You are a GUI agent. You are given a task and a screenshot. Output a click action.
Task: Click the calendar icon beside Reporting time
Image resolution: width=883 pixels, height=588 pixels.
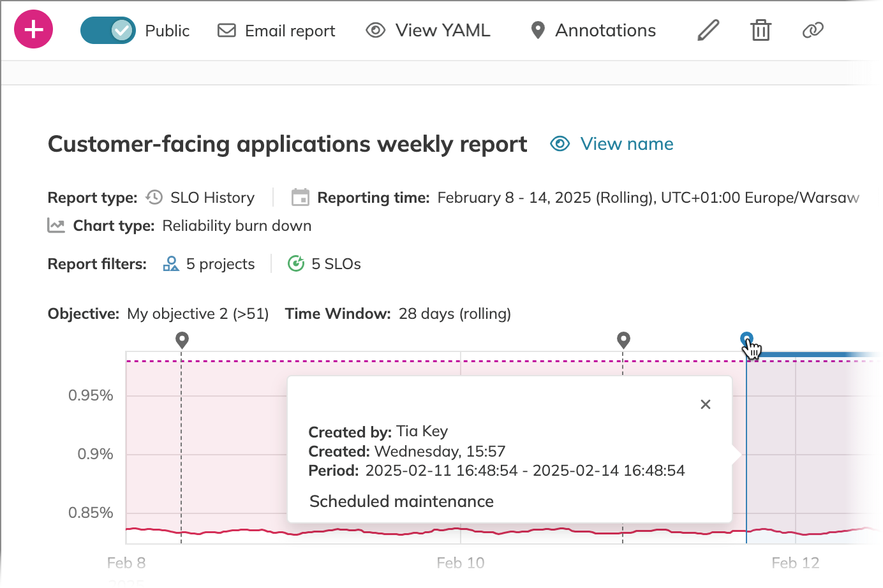301,197
